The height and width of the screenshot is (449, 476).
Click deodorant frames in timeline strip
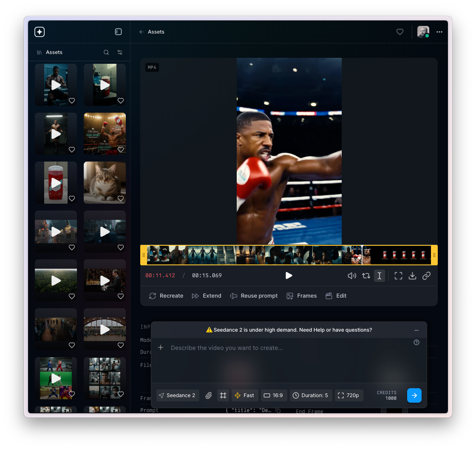coord(404,255)
